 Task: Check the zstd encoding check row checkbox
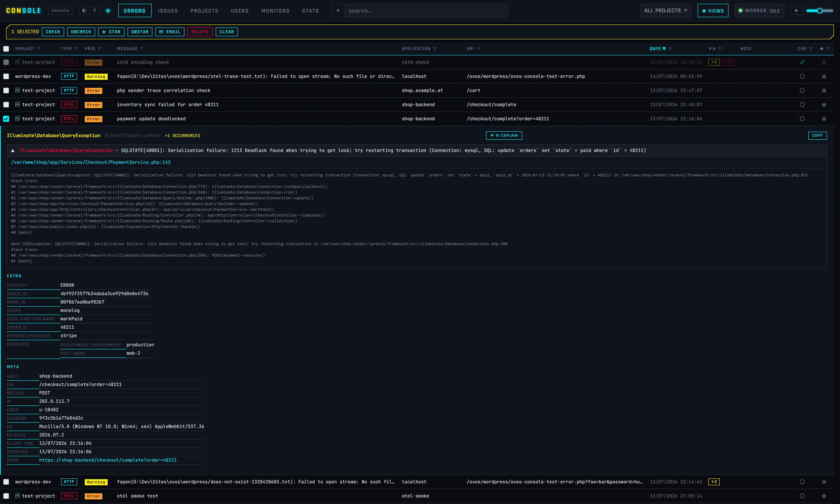coord(6,62)
